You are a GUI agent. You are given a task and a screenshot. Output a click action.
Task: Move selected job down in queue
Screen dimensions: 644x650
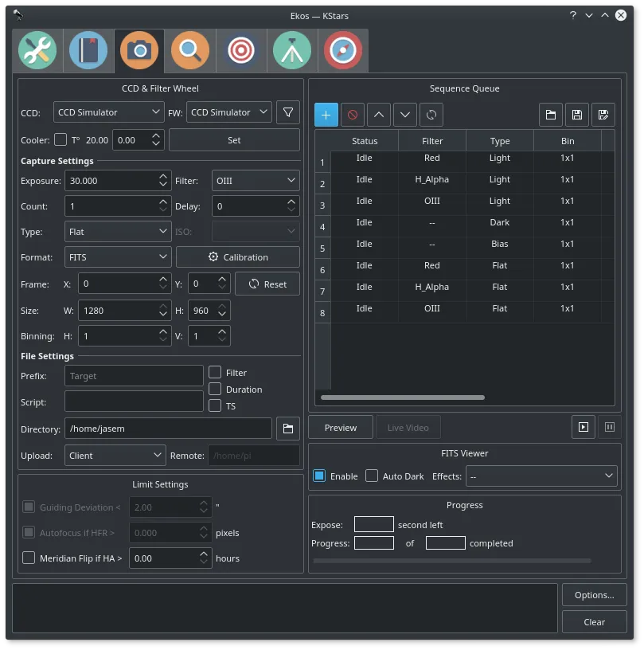(x=405, y=115)
